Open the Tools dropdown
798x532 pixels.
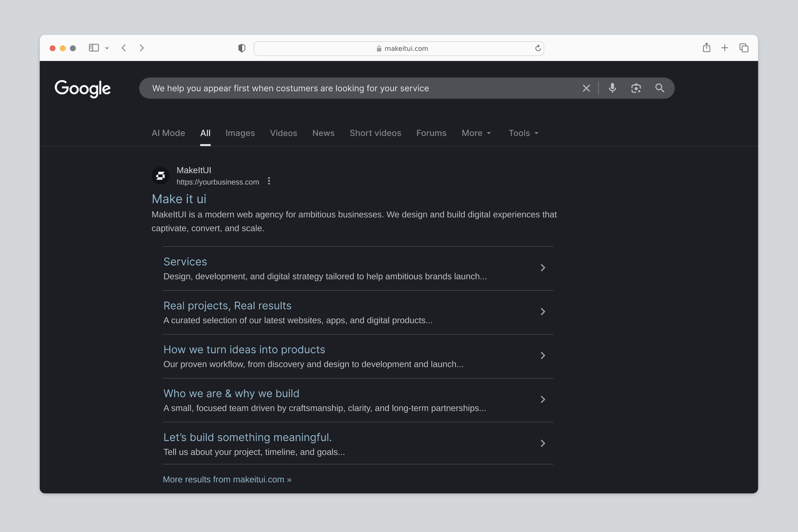tap(523, 133)
